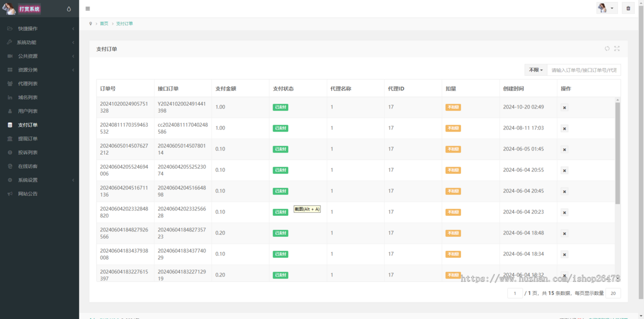Delete order row dated 2024-06-04 18:48
This screenshot has width=644, height=319.
[x=565, y=234]
